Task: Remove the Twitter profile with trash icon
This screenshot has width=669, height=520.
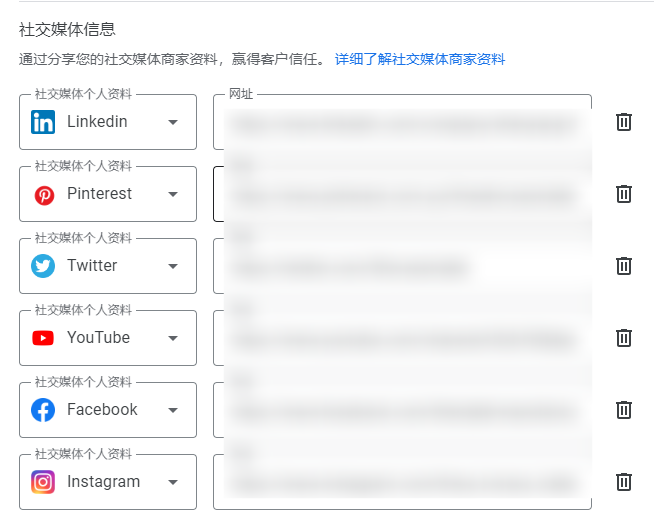Action: 624,266
